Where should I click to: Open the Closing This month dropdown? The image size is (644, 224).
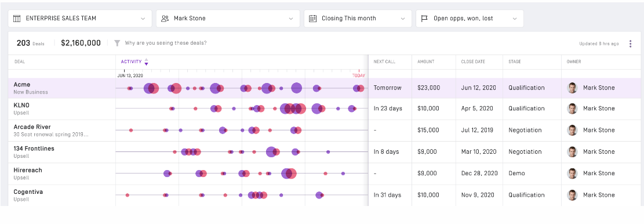(358, 19)
